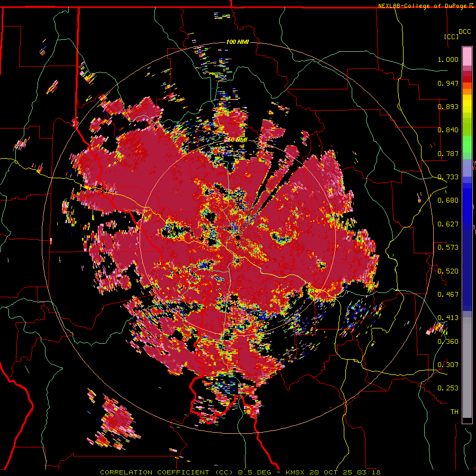Click the 0.840 scale value
The height and width of the screenshot is (476, 476).
click(x=448, y=130)
